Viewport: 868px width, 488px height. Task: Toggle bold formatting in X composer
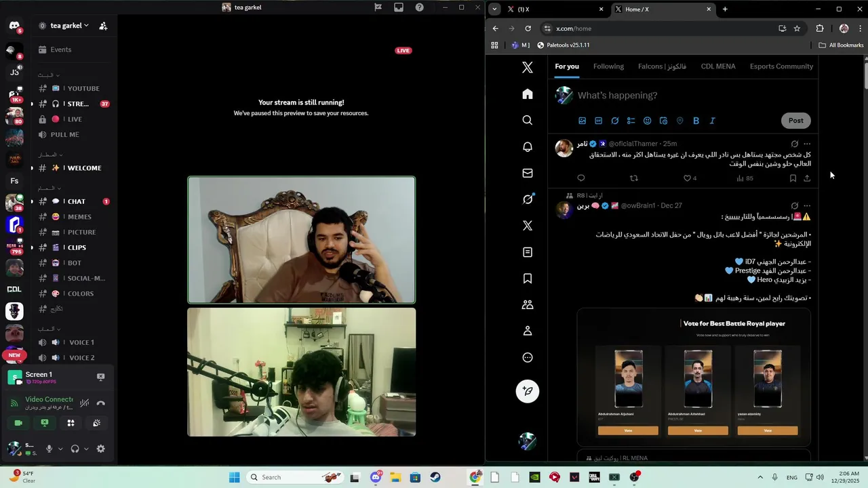tap(696, 121)
